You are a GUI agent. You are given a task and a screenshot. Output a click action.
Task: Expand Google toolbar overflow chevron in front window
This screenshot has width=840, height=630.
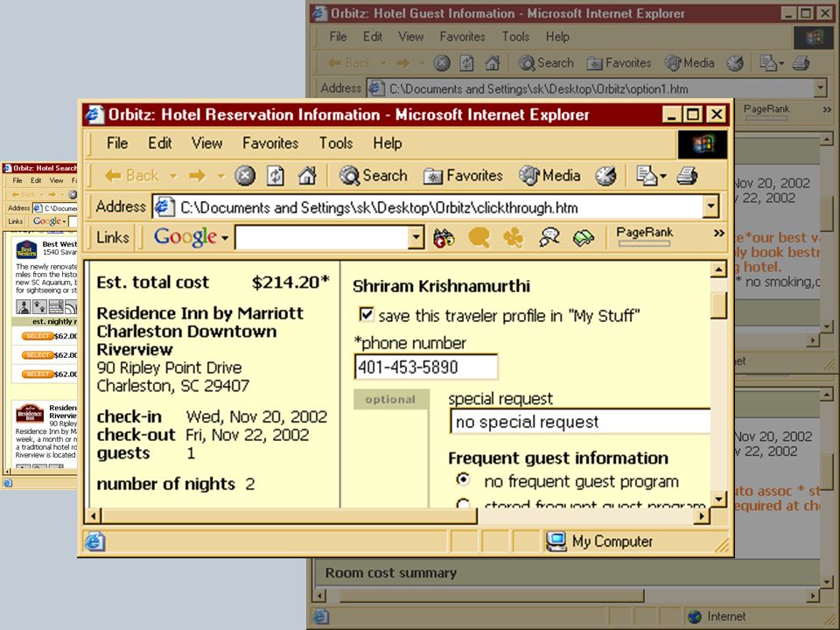point(719,233)
